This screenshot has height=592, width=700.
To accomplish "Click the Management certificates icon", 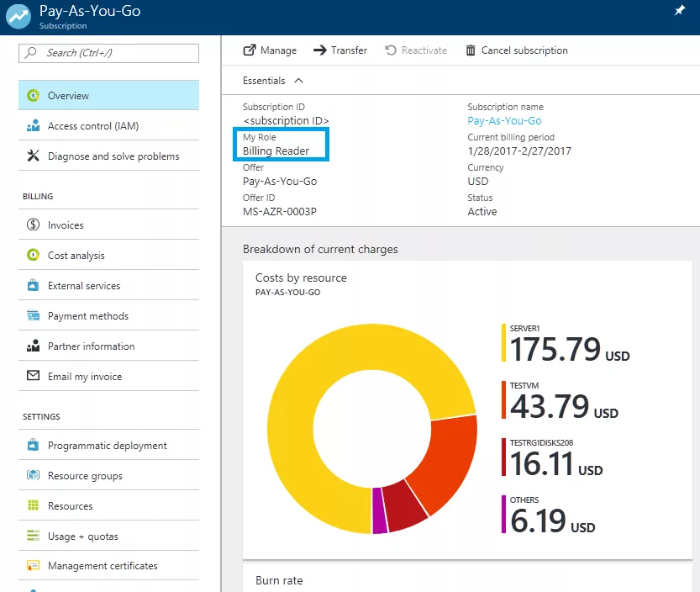I will [33, 566].
